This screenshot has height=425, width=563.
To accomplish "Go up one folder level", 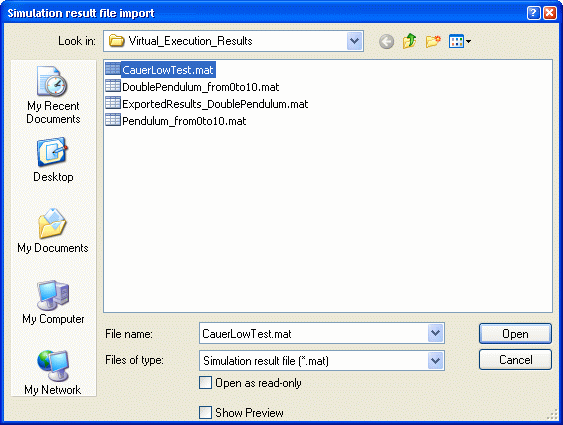I will (409, 41).
